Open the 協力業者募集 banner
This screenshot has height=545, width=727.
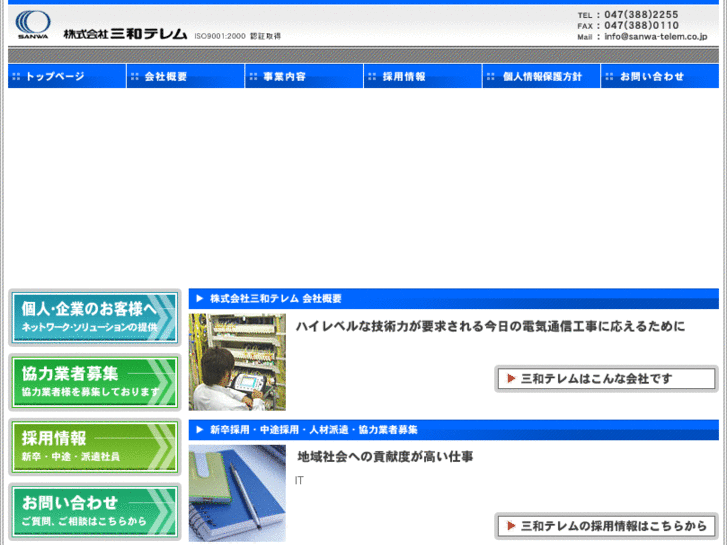coord(95,383)
